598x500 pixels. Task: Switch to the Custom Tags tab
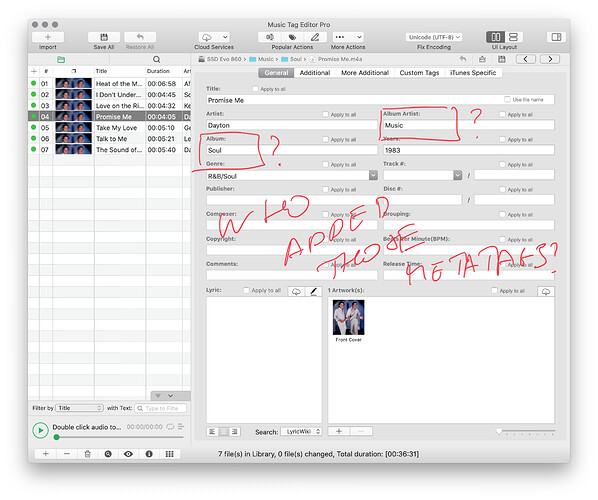(x=419, y=73)
